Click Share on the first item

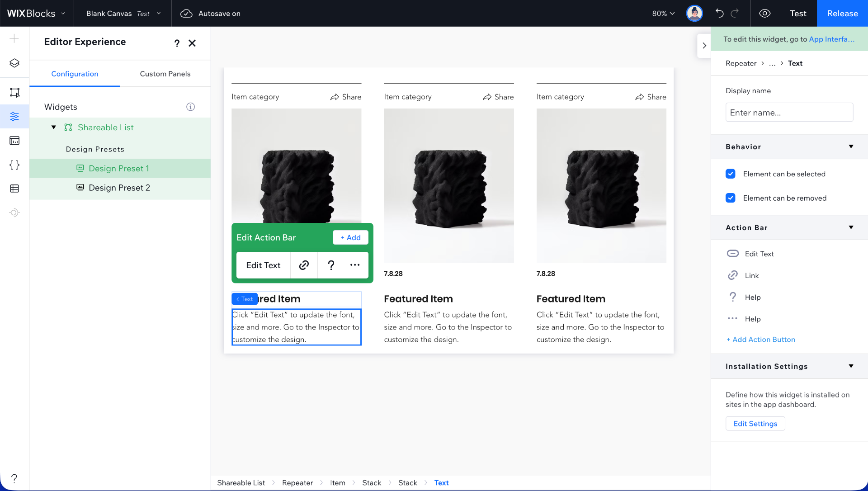(x=345, y=97)
